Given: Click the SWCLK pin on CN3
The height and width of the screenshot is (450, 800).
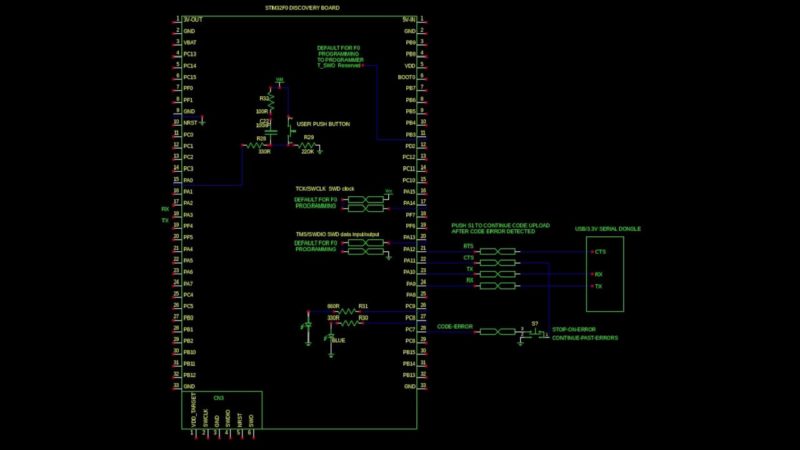Looking at the screenshot, I should (x=206, y=417).
